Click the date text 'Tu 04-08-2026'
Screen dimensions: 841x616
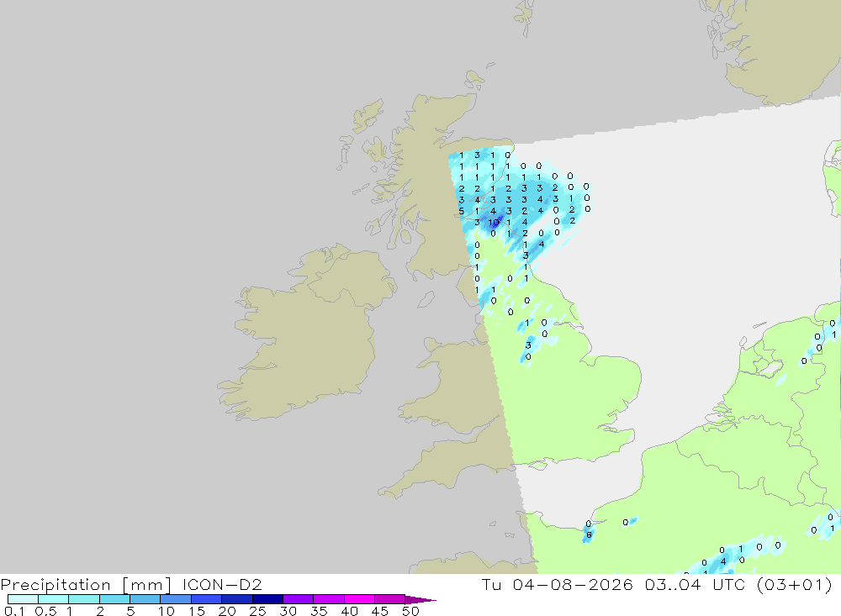pyautogui.click(x=558, y=584)
